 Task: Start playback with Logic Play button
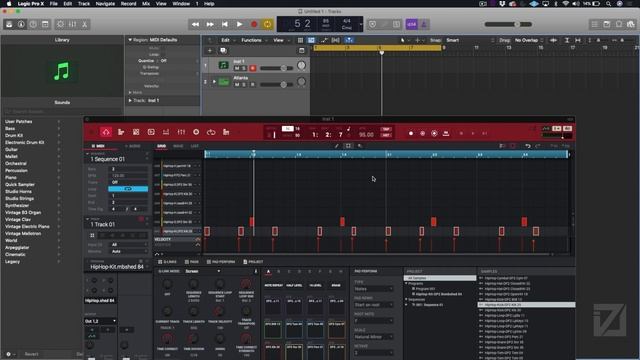point(239,24)
